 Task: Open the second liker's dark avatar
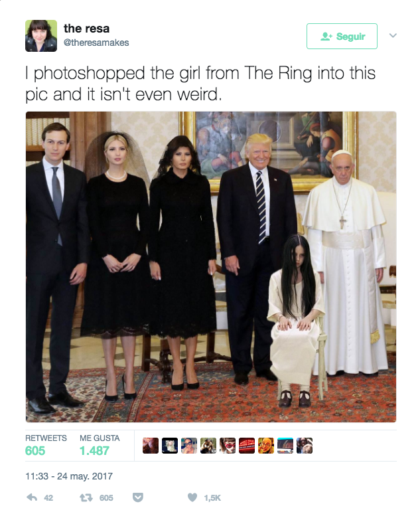(x=170, y=446)
